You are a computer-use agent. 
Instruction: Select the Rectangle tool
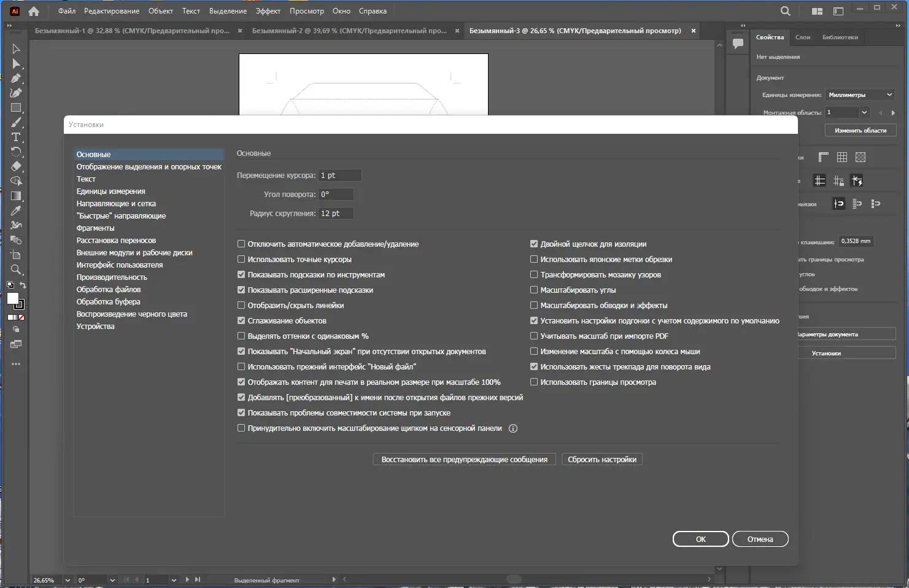click(16, 108)
